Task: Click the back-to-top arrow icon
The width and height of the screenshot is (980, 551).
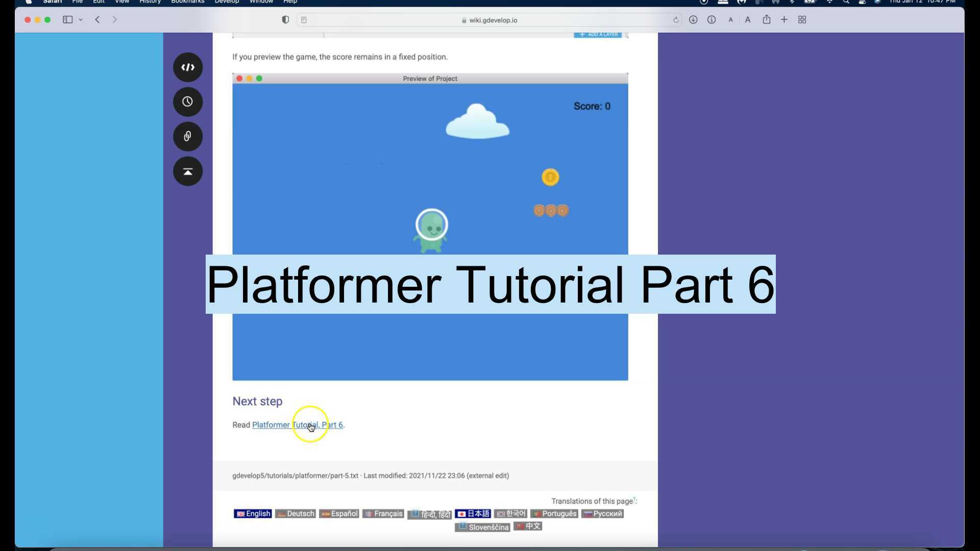Action: coord(188,171)
